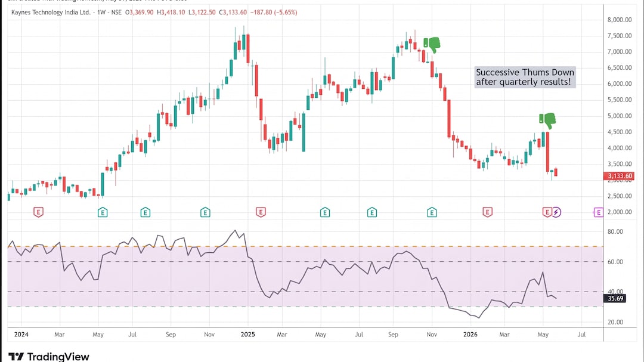This screenshot has height=362, width=644.
Task: Click the thumbs-down icon near the 5,000 price level
Action: [x=547, y=121]
